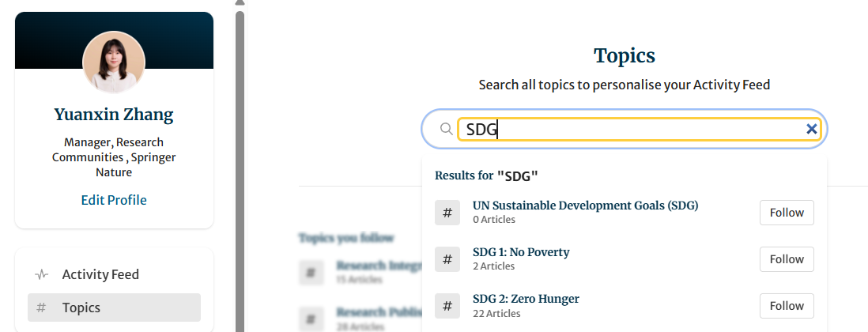Click Yuanxin Zhang's profile photo
This screenshot has width=868, height=332.
click(x=114, y=62)
